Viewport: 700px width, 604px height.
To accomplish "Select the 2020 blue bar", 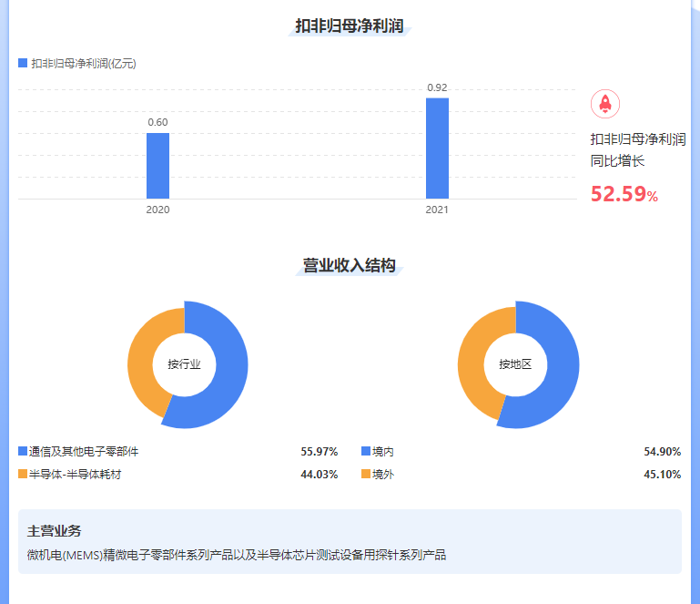I will [x=157, y=165].
